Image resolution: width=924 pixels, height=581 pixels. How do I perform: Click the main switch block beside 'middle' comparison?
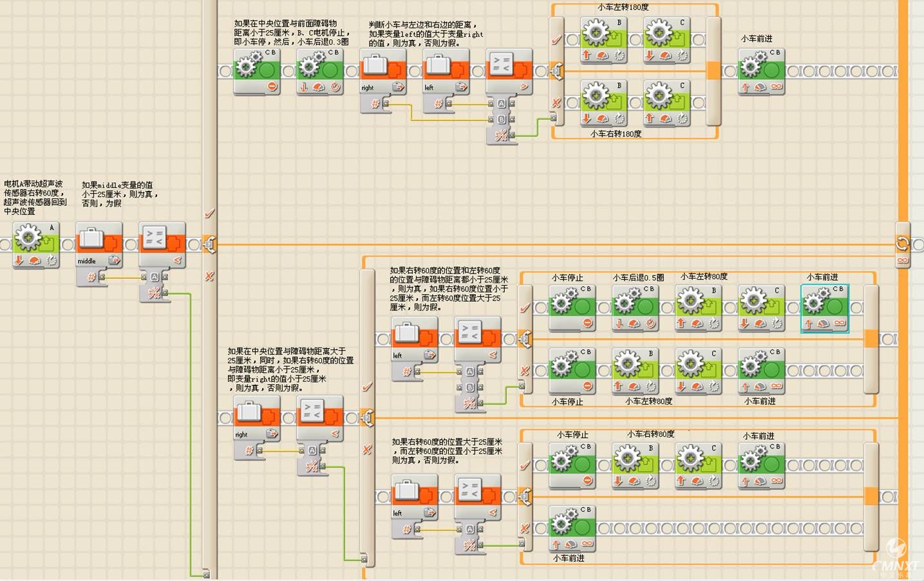(x=210, y=244)
